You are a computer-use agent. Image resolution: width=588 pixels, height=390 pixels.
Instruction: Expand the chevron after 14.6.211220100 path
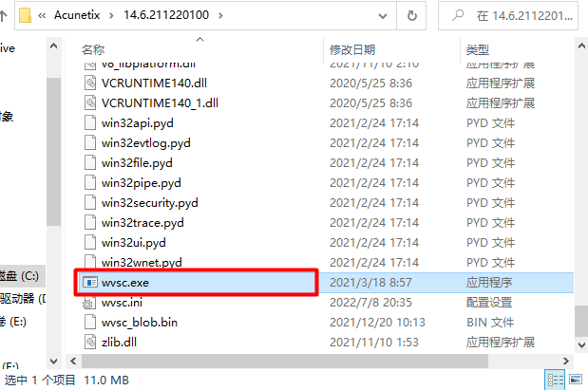tap(220, 15)
